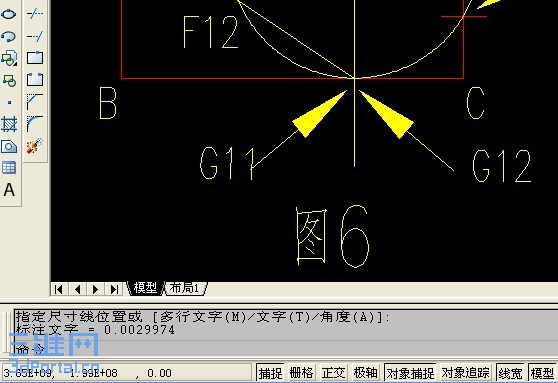The height and width of the screenshot is (383, 558).
Task: Select the Ellipse draw tool
Action: (9, 14)
